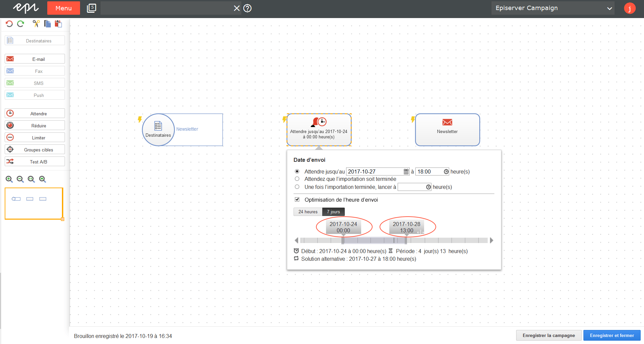644x344 pixels.
Task: Add a Test A/B element from the palette
Action: point(35,161)
